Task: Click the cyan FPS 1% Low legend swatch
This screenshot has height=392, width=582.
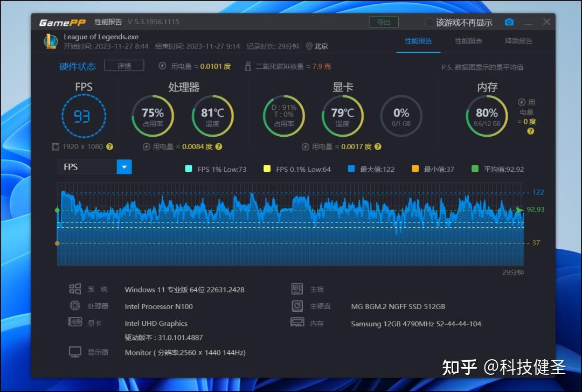Action: tap(189, 169)
